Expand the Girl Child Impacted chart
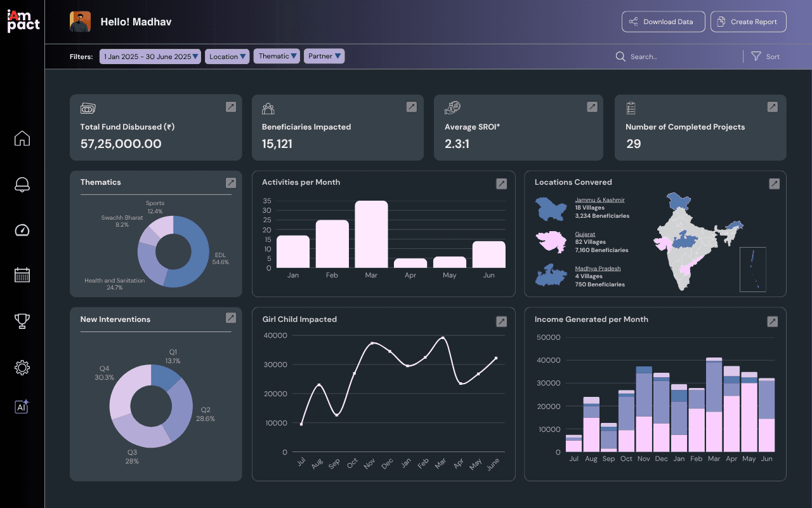 coord(501,322)
